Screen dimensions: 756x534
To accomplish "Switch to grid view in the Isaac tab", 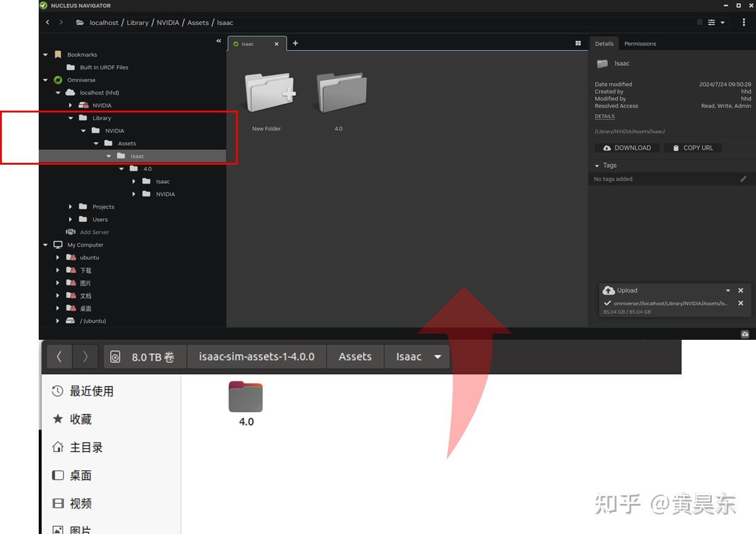I will pos(578,43).
